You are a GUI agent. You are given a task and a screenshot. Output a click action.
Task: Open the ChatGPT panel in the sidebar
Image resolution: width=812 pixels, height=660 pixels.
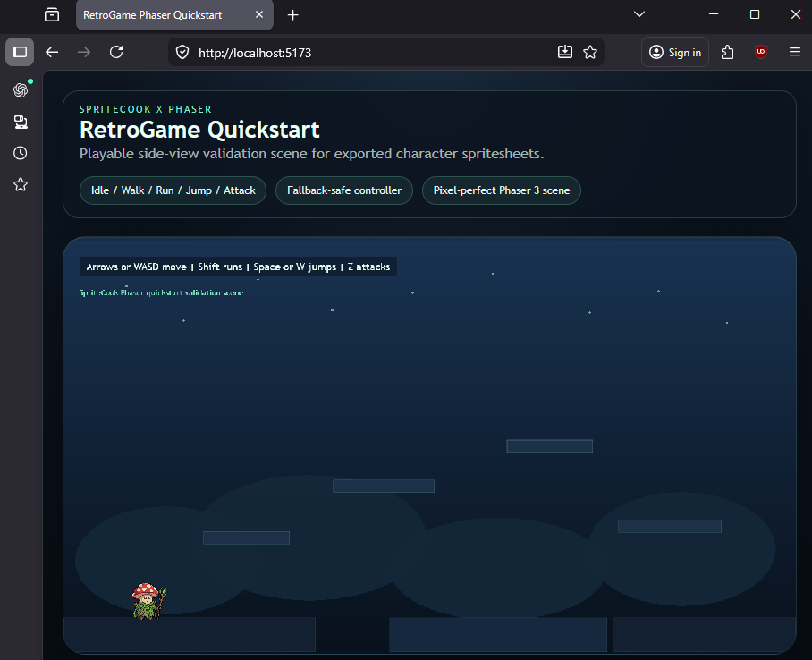point(20,90)
